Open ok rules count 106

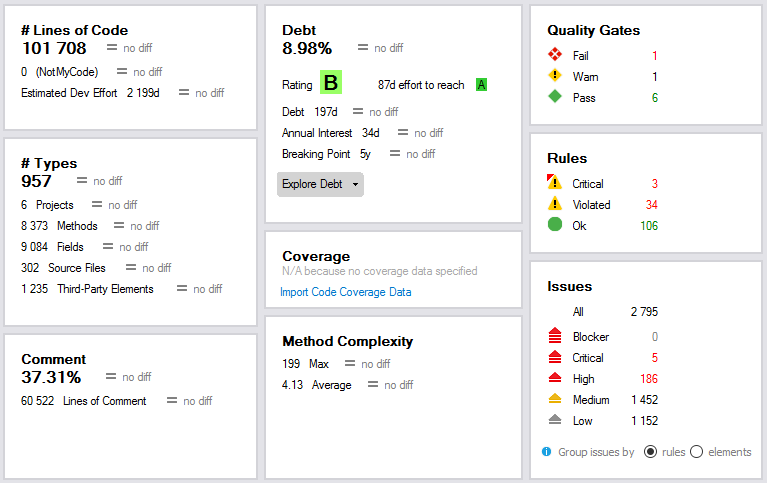(649, 226)
